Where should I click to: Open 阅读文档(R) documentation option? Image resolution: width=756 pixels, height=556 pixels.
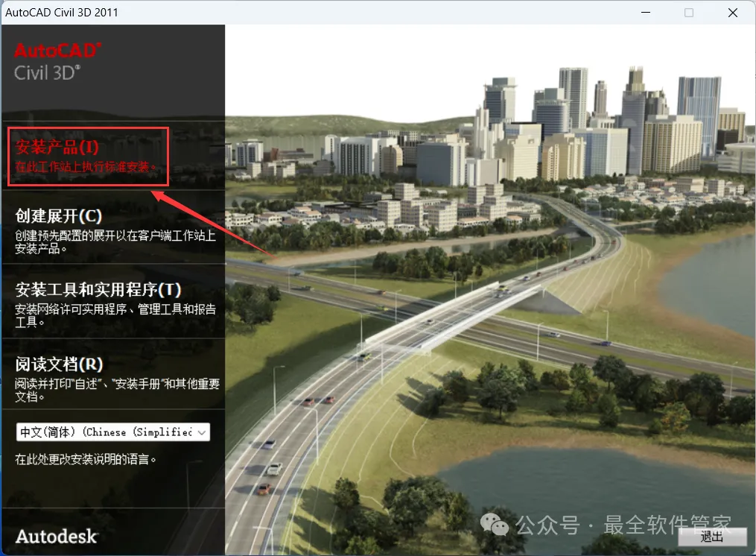coord(59,364)
